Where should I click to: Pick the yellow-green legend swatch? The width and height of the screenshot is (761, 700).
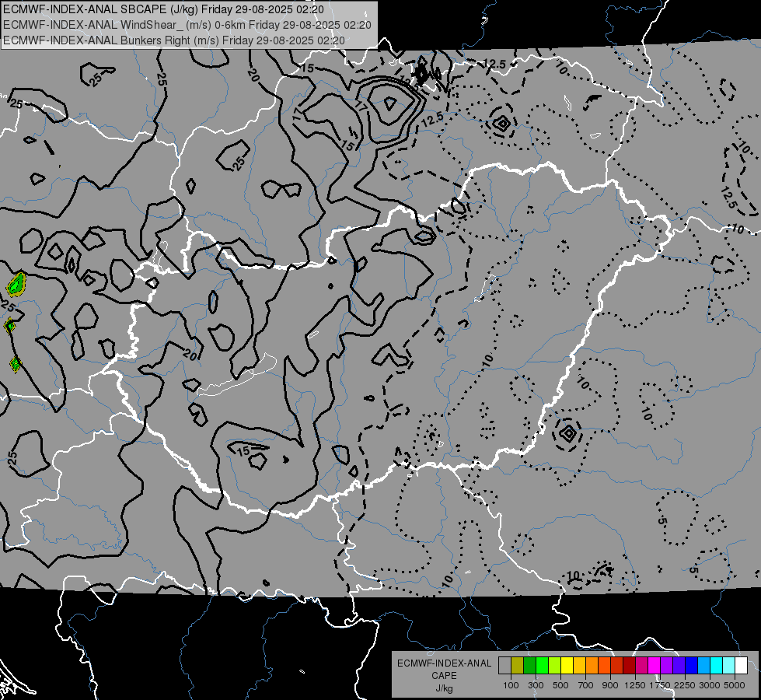[x=554, y=666]
